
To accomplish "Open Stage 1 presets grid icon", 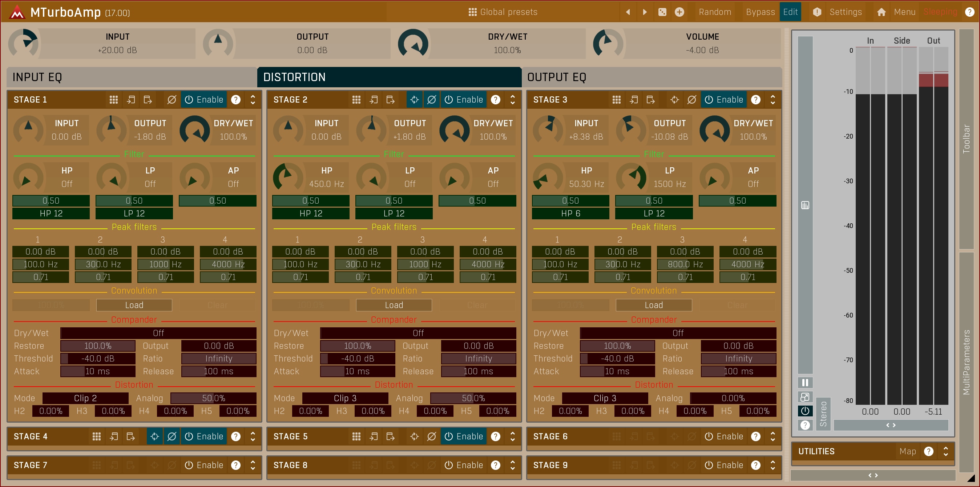I will 113,100.
